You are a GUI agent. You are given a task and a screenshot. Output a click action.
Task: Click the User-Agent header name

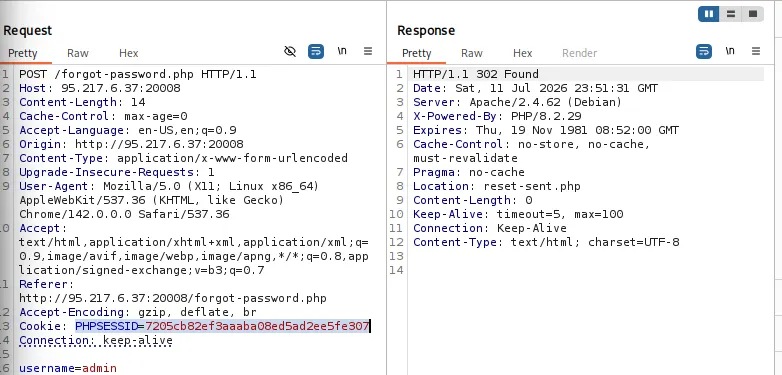click(53, 186)
